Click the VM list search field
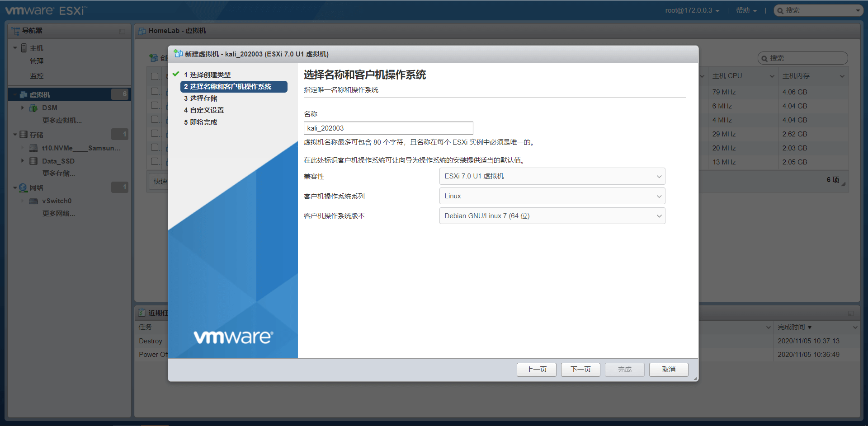The image size is (868, 426). pos(802,58)
